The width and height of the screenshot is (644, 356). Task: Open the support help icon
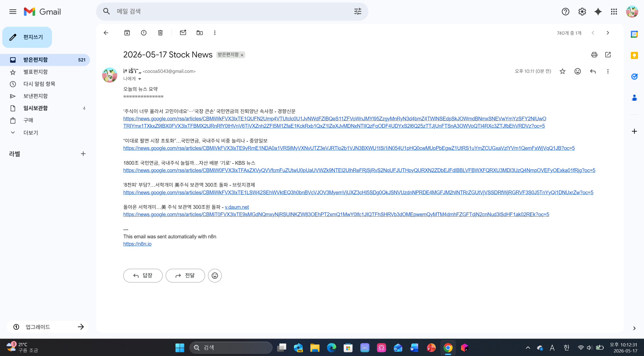pos(565,12)
